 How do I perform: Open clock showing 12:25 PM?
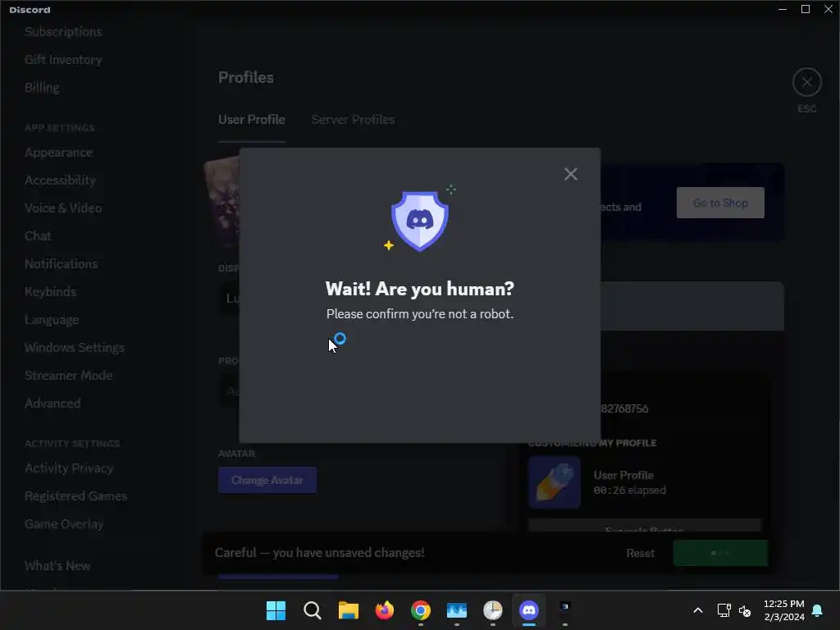tap(783, 610)
